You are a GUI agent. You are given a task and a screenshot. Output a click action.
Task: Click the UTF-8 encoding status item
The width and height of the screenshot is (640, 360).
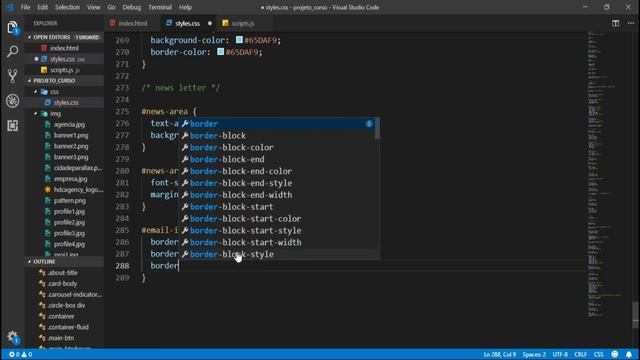(560, 354)
